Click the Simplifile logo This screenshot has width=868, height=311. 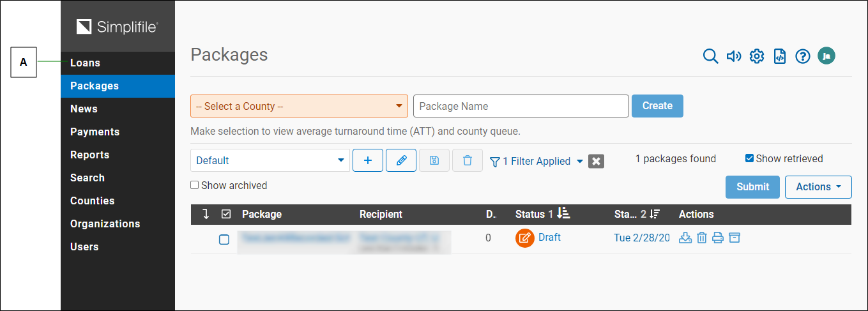(117, 27)
